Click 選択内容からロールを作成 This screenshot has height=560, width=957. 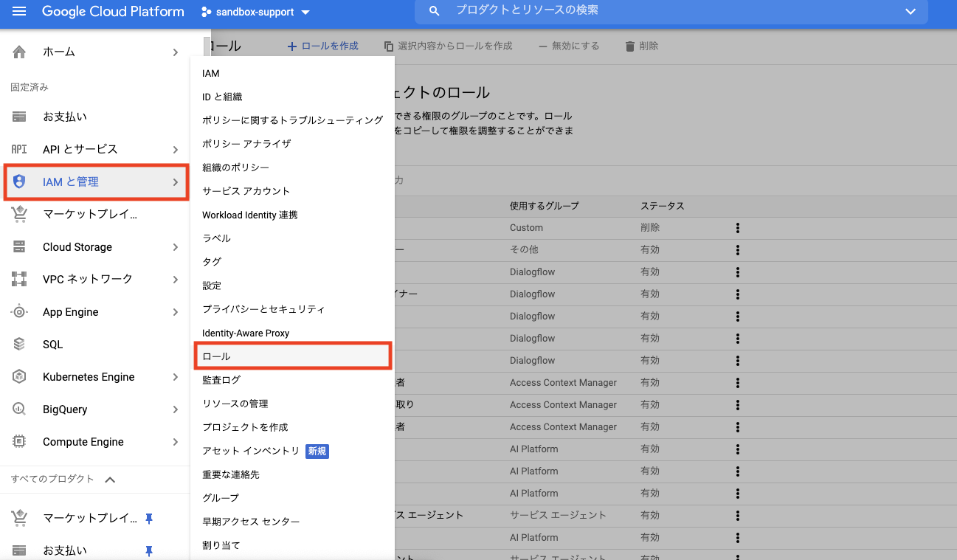(x=448, y=46)
